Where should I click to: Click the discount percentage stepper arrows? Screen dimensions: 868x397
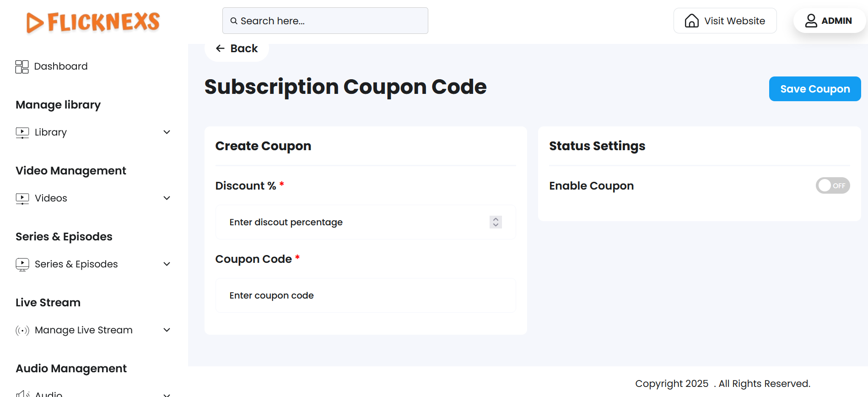[496, 222]
